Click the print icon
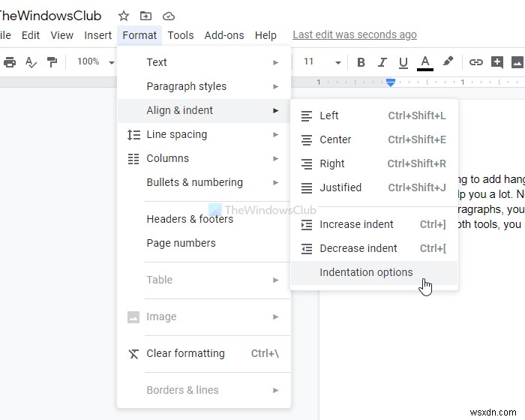This screenshot has width=525, height=420. point(10,62)
